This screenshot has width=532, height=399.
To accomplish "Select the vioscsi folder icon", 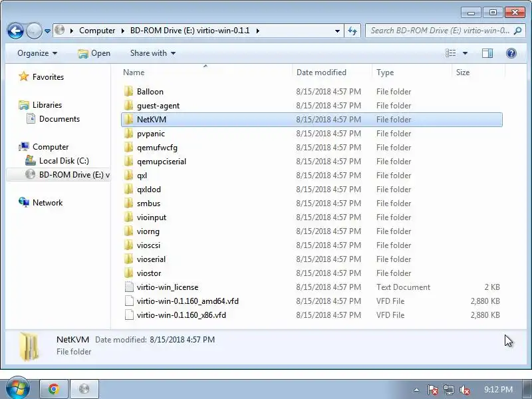I will (x=128, y=245).
